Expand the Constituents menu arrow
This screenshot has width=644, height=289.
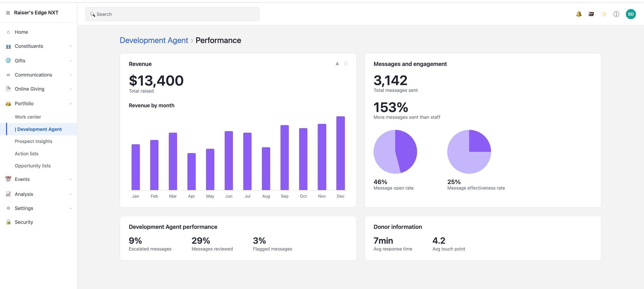[x=71, y=46]
